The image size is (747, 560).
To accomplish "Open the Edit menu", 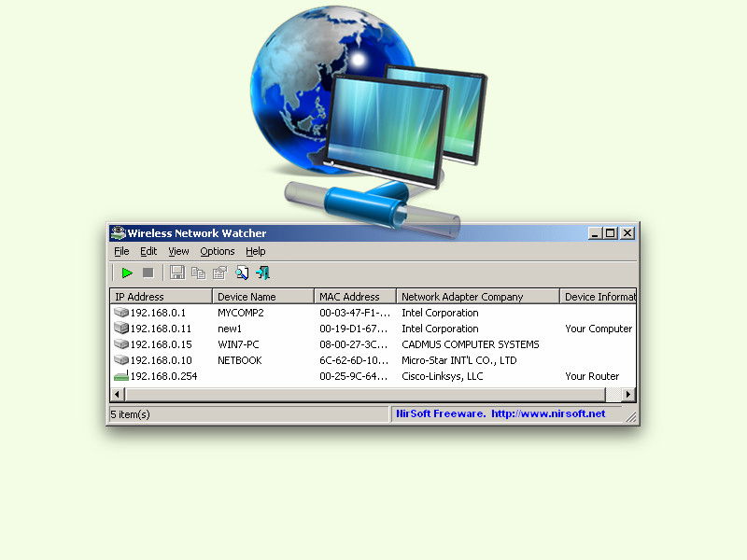I will point(148,251).
